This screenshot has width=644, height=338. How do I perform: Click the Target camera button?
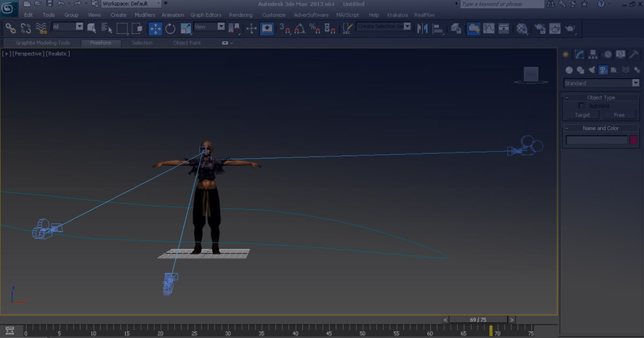(582, 115)
